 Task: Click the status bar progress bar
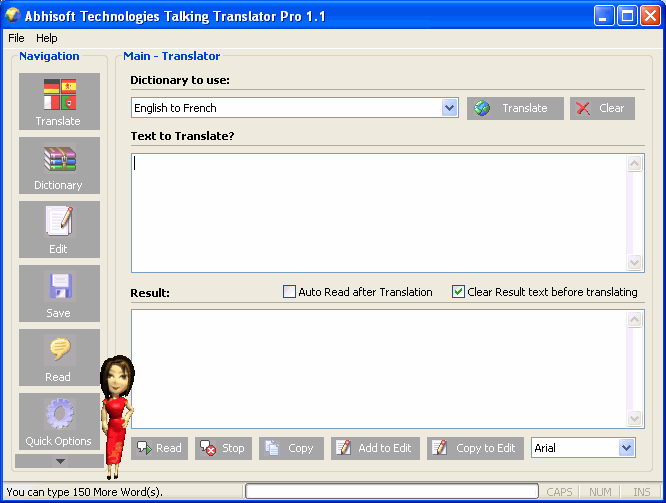pos(392,492)
